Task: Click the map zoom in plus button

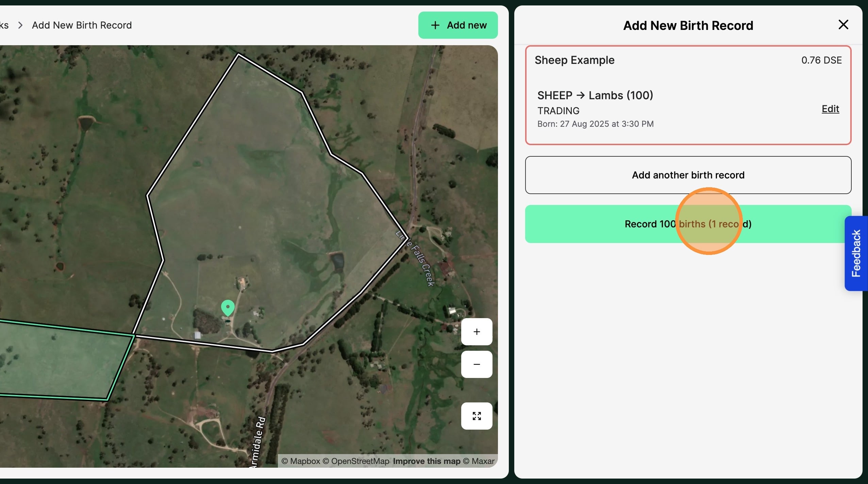Action: (x=477, y=332)
